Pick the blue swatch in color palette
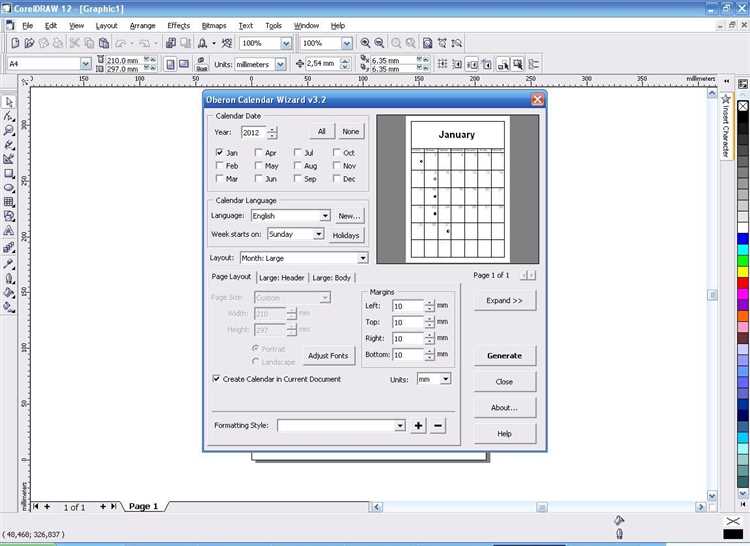 point(742,238)
